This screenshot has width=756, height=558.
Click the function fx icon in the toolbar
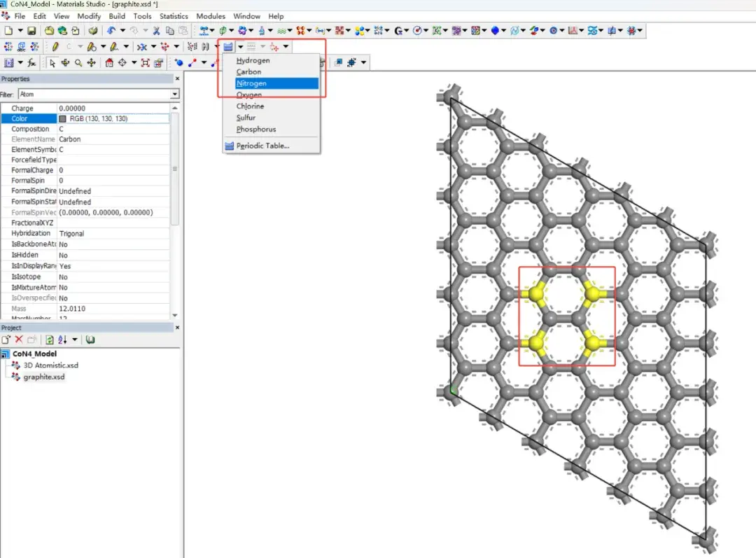point(31,63)
